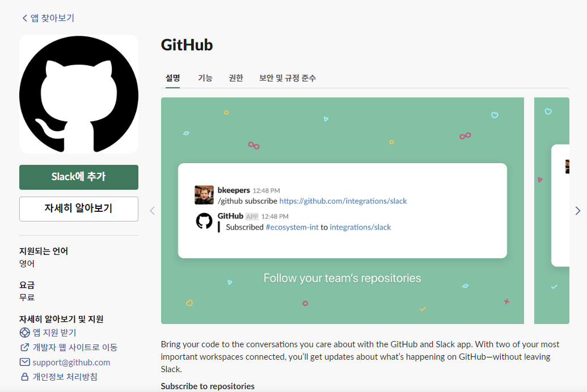Viewport: 587px width, 392px height.
Task: Click bkeepers' profile photo in the preview
Action: pyautogui.click(x=204, y=195)
